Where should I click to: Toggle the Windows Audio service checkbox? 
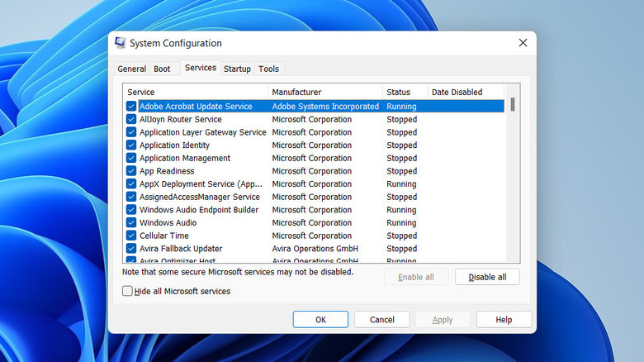pos(131,223)
